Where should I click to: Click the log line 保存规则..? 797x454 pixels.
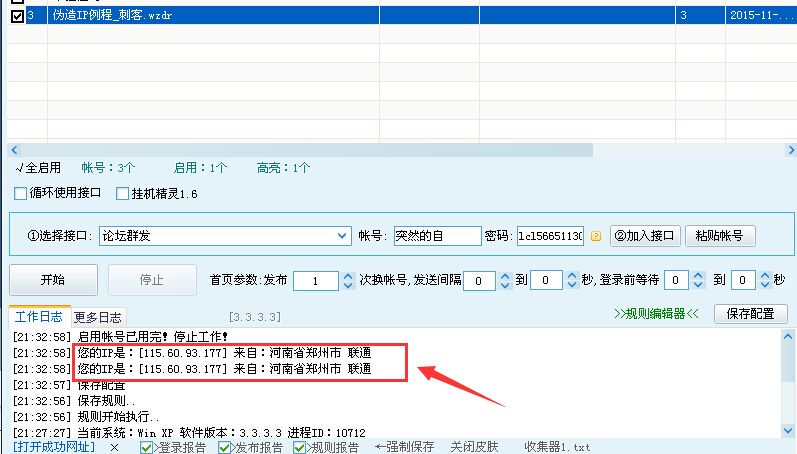(74, 401)
